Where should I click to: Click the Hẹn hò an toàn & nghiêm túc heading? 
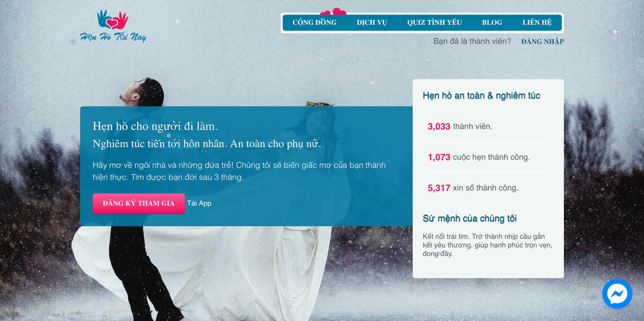point(481,96)
